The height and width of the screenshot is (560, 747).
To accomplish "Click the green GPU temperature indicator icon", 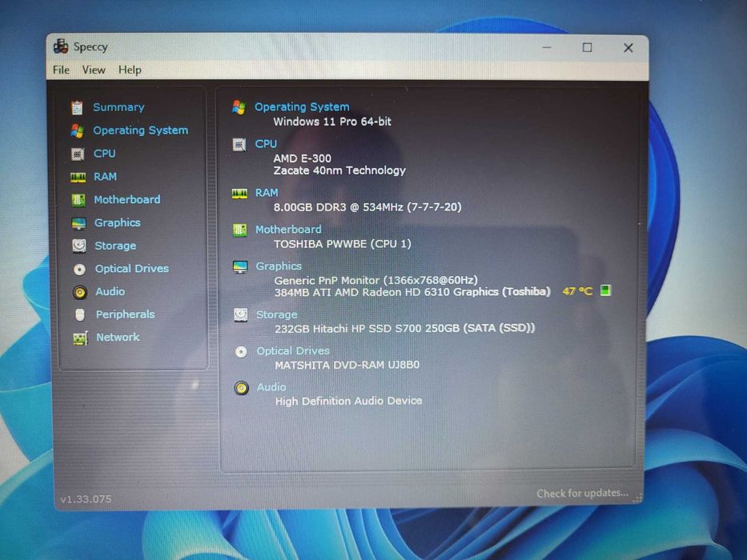I will click(605, 290).
